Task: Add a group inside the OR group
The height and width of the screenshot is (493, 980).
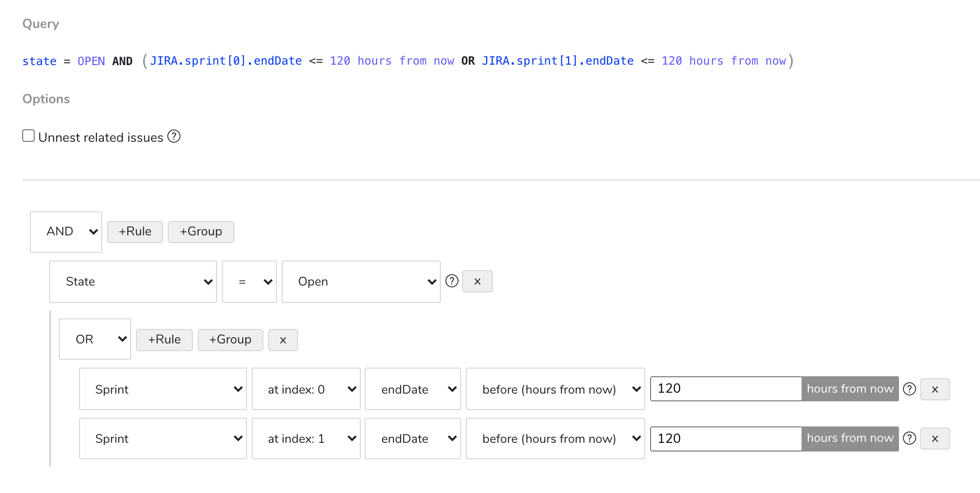Action: pyautogui.click(x=231, y=340)
